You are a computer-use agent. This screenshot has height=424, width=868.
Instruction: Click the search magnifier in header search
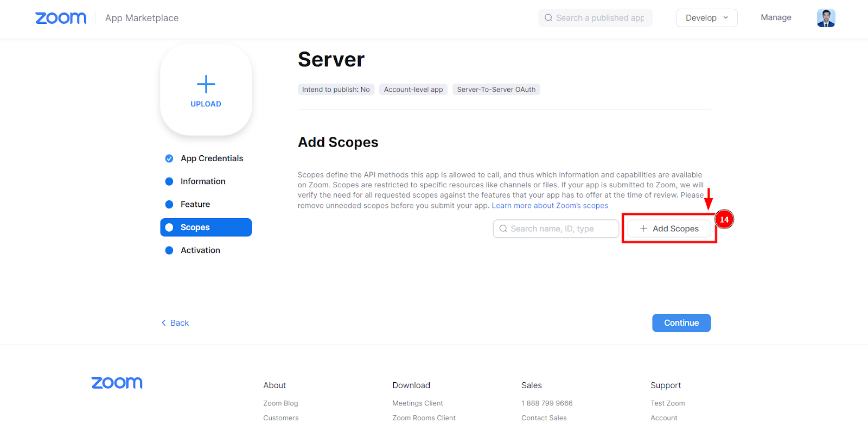tap(548, 18)
